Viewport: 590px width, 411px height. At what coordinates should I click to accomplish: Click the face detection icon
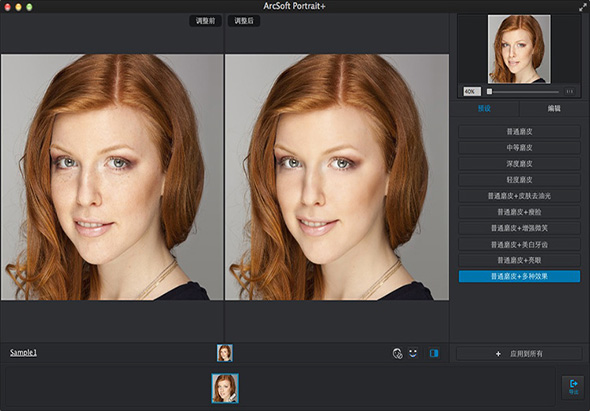pos(397,353)
